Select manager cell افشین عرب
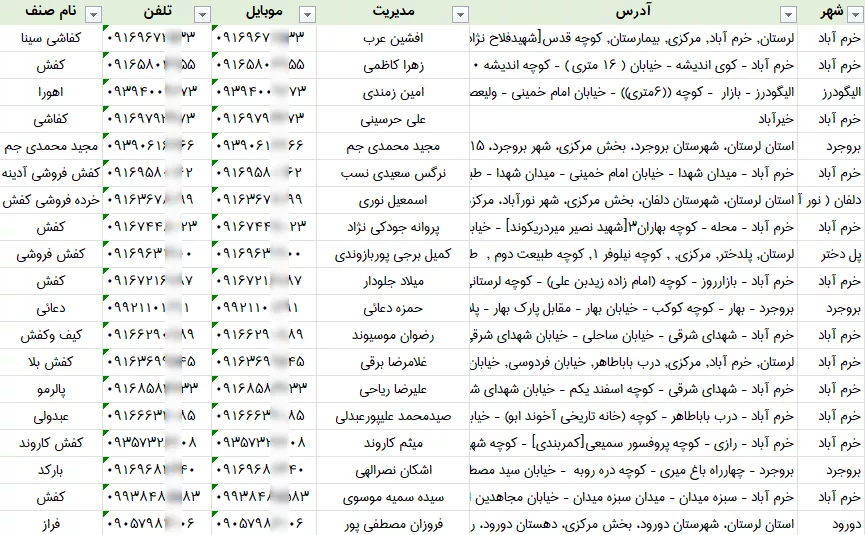 [x=393, y=38]
